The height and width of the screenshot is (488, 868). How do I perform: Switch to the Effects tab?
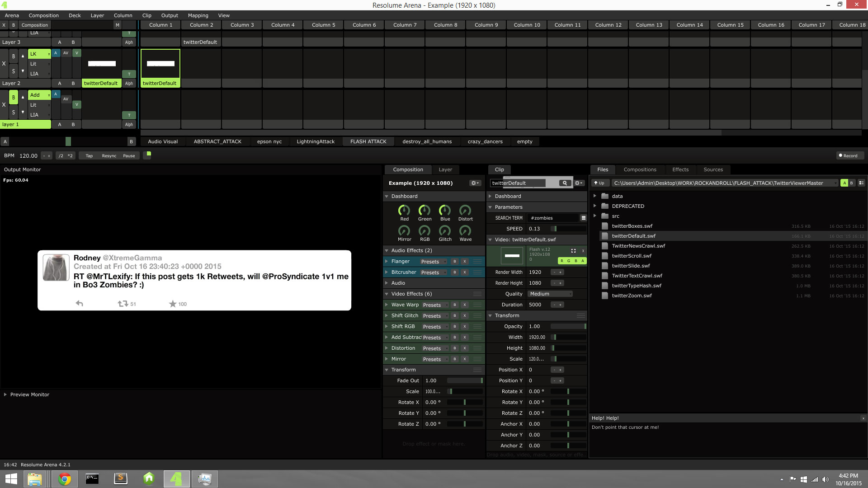click(680, 169)
